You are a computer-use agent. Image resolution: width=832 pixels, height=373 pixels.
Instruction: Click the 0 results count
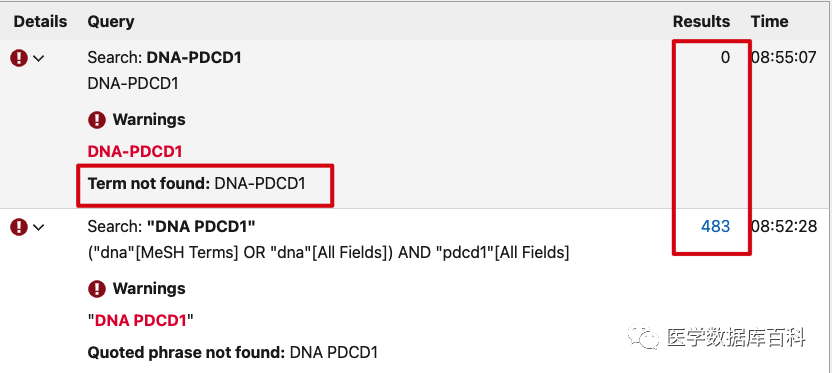(x=725, y=57)
